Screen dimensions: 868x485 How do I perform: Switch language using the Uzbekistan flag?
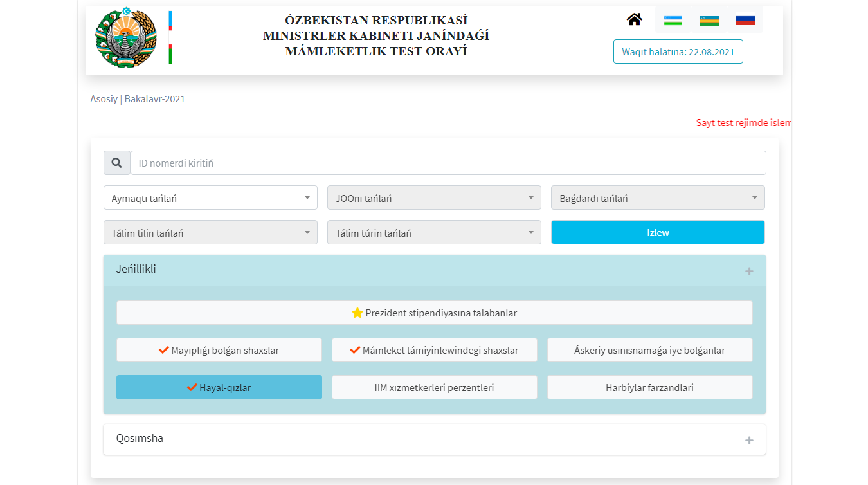pyautogui.click(x=673, y=20)
